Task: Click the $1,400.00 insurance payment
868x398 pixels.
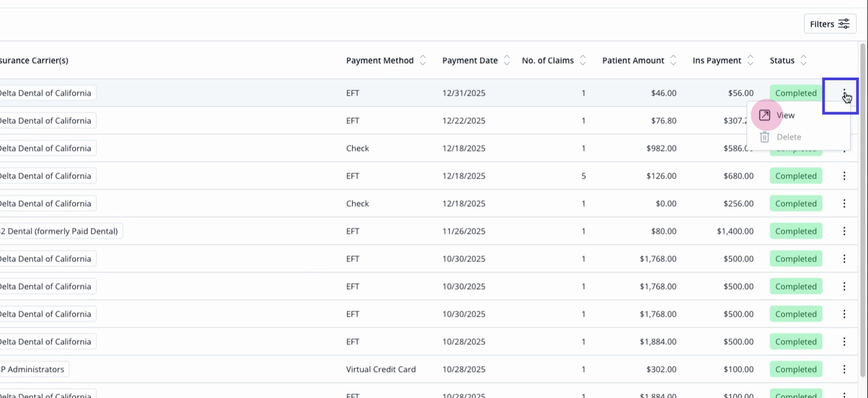Action: click(735, 231)
